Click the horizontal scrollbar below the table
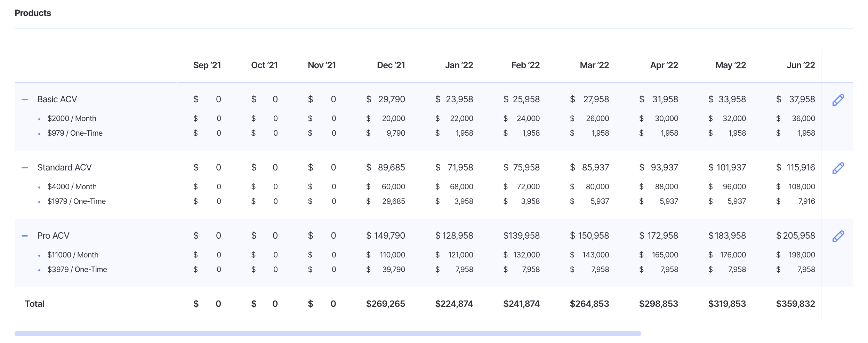This screenshot has width=868, height=343. coord(328,334)
